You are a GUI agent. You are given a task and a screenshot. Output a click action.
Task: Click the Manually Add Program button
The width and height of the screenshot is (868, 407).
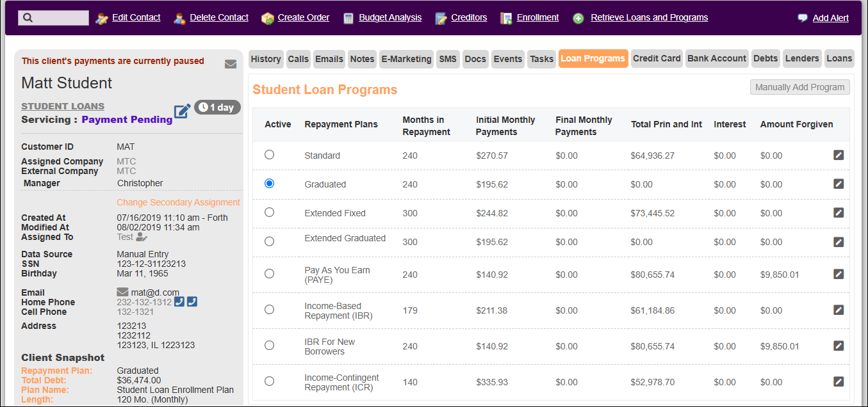coord(800,87)
